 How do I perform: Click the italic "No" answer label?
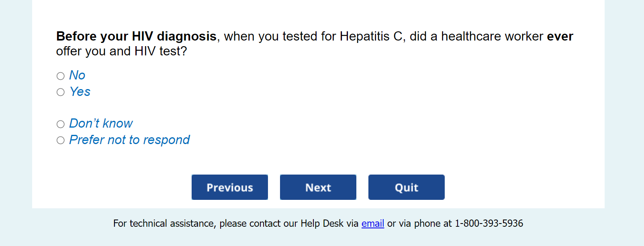point(77,75)
